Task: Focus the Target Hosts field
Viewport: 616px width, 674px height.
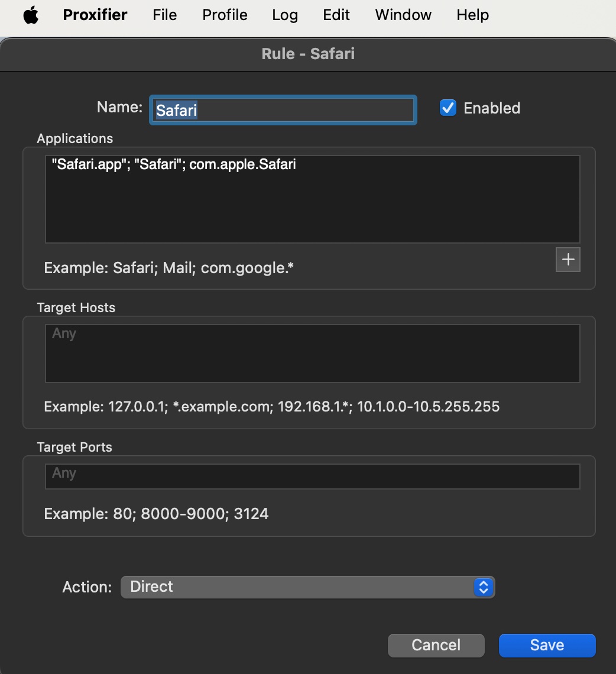Action: [x=312, y=353]
